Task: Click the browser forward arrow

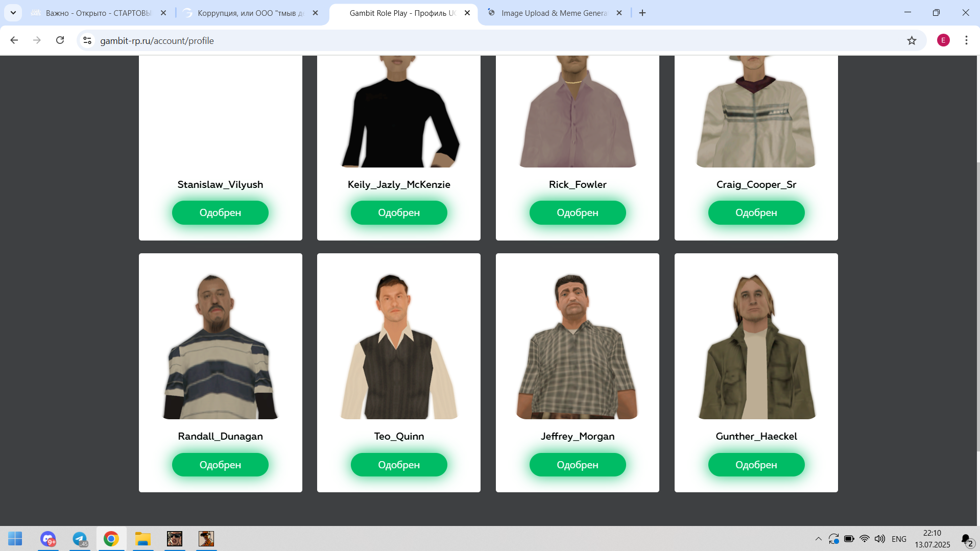Action: (37, 40)
